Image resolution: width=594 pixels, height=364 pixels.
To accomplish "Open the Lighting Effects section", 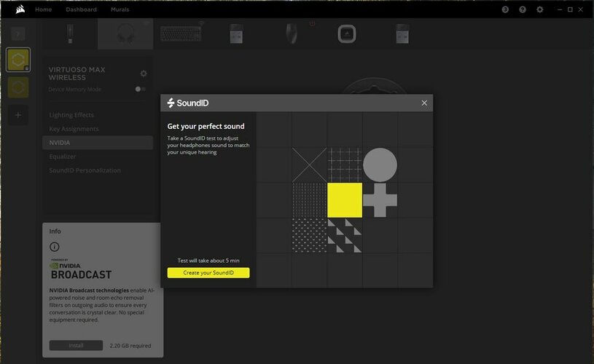I will tap(71, 115).
